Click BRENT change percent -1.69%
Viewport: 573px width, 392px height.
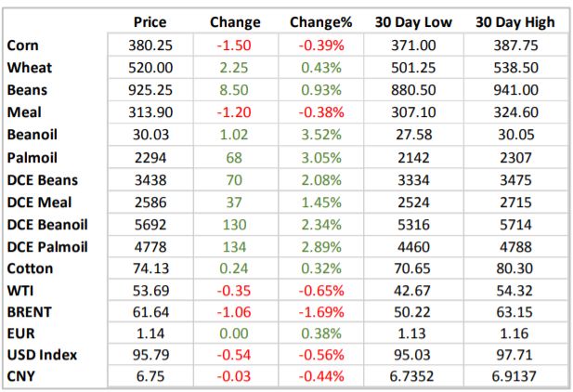click(319, 313)
